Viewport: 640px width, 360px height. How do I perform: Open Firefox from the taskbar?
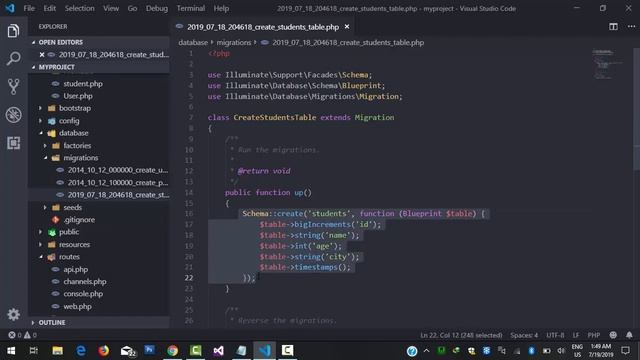click(x=104, y=351)
